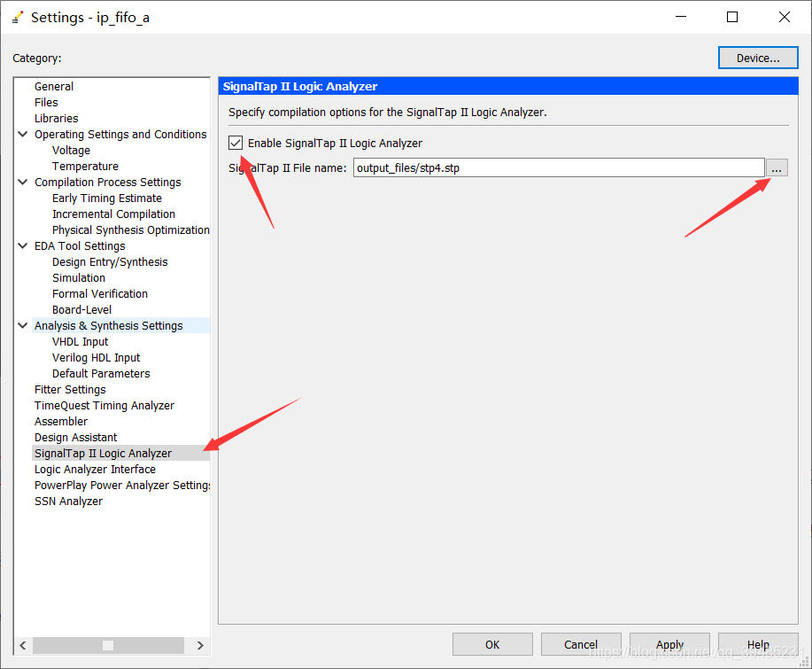Select the Design Assistant category
This screenshot has width=812, height=669.
pos(75,438)
